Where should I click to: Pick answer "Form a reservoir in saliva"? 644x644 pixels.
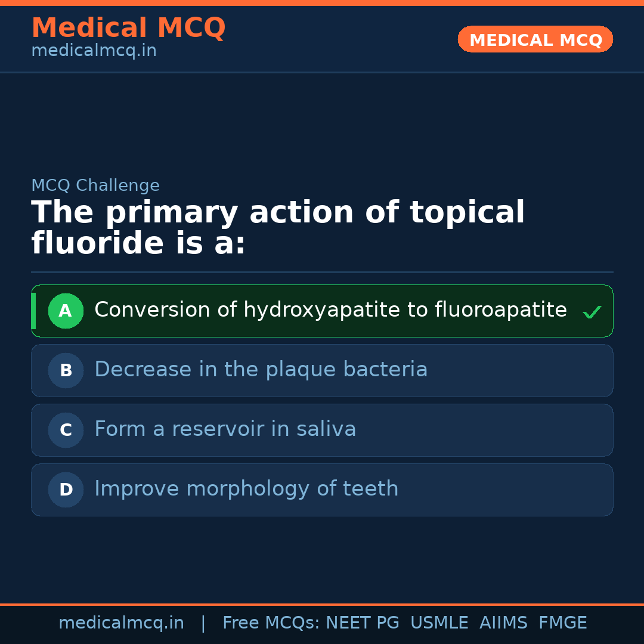point(225,429)
